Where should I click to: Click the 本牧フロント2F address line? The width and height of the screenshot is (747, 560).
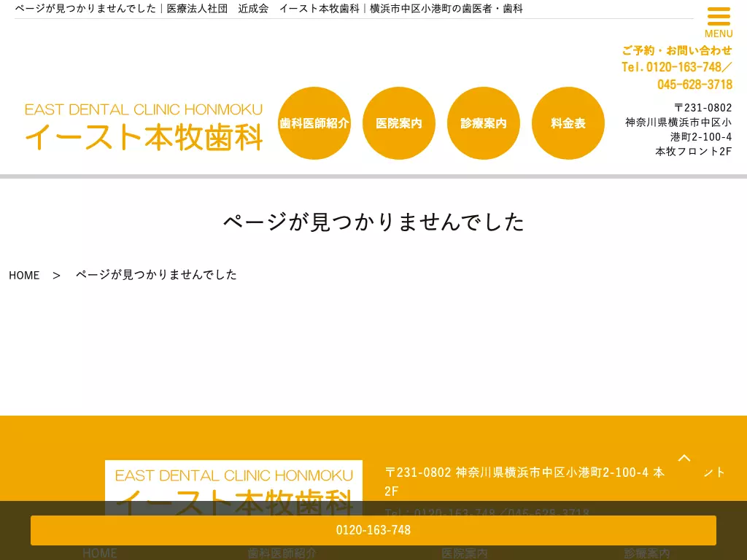pyautogui.click(x=693, y=152)
